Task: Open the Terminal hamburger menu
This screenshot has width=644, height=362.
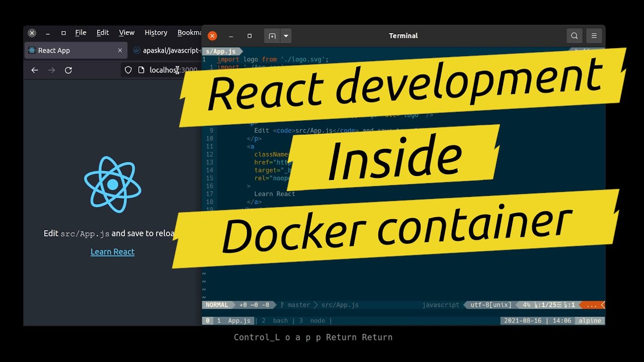Action: (594, 36)
